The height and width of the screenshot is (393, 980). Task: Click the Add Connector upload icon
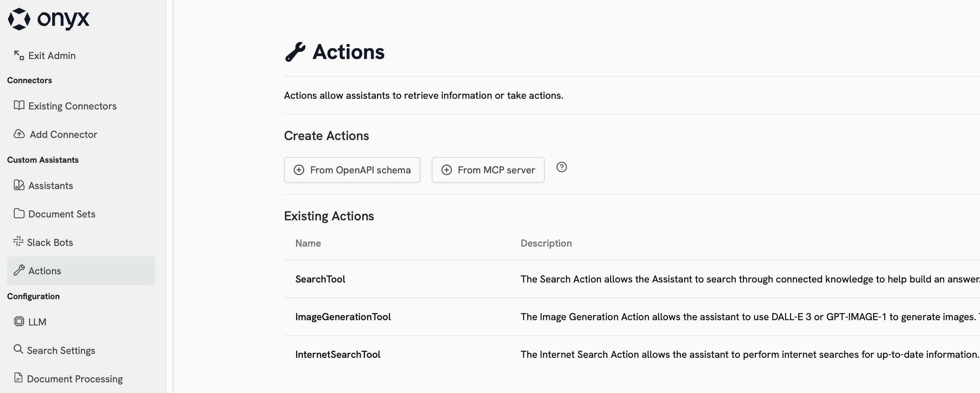pyautogui.click(x=18, y=134)
